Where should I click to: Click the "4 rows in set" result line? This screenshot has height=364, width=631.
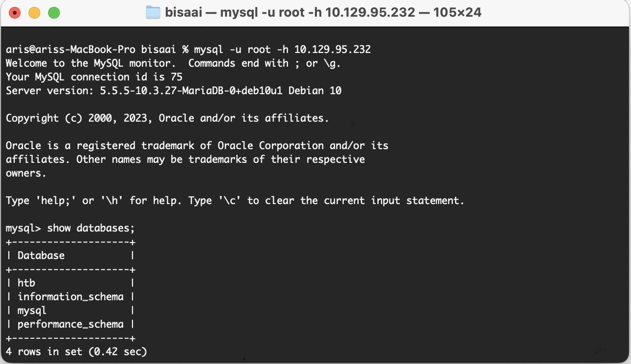(77, 352)
